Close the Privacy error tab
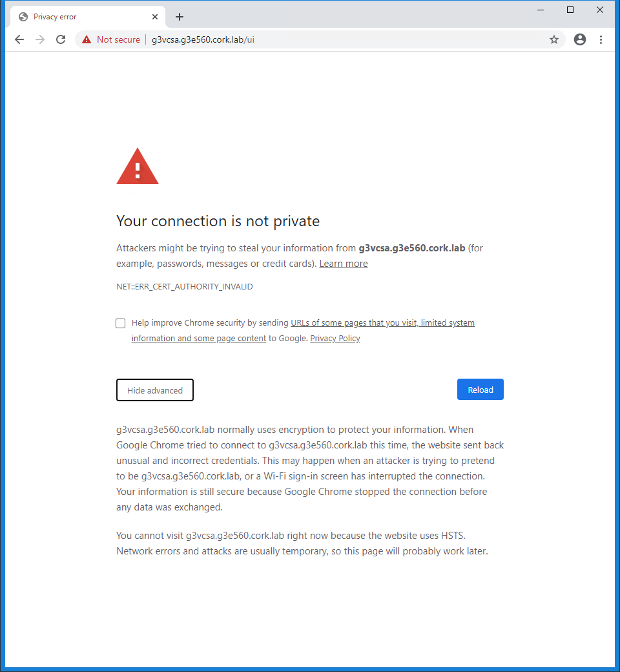This screenshot has width=620, height=672. click(155, 17)
